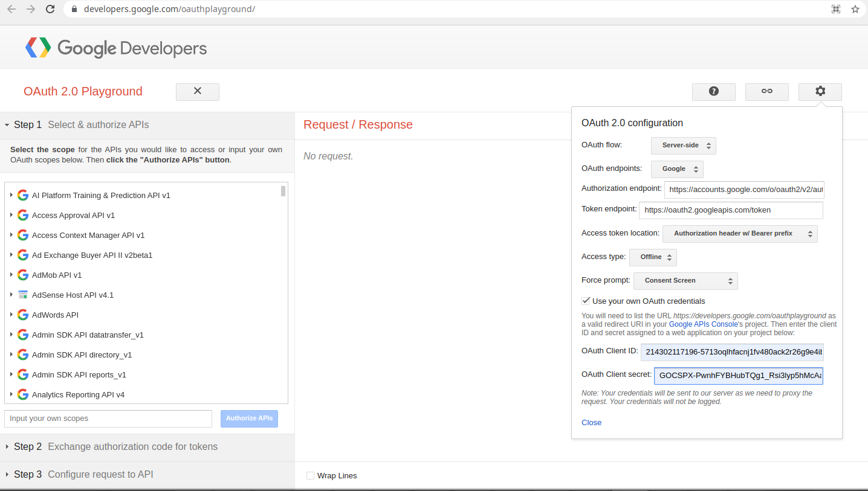Expand the AdWords API arrow

pyautogui.click(x=11, y=315)
